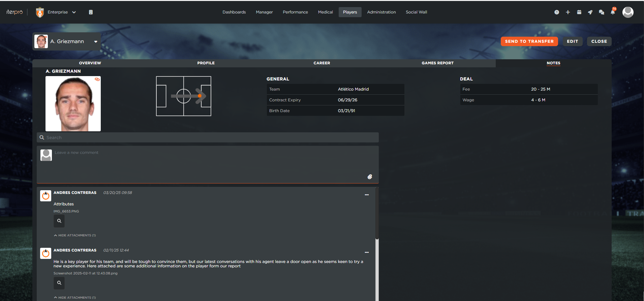Open options menu for 03/20/25 note
The image size is (644, 301).
(367, 195)
